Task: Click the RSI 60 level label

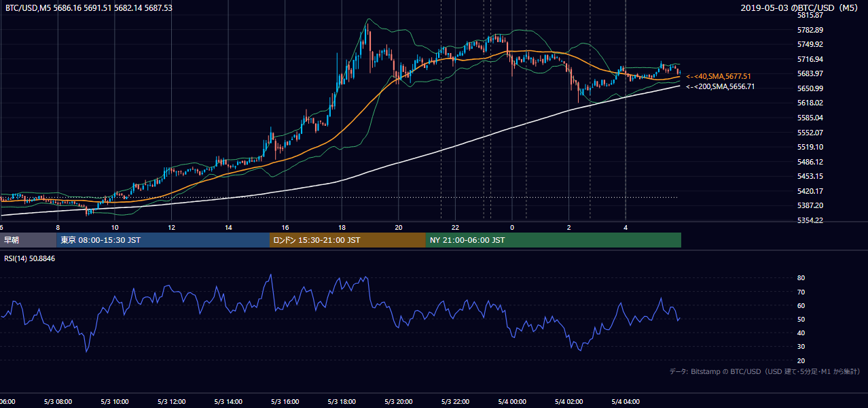Action: [801, 305]
